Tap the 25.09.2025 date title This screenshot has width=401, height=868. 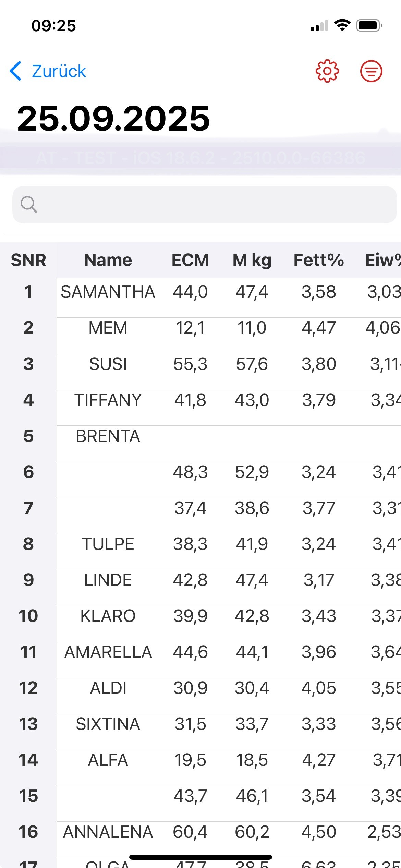point(113,118)
